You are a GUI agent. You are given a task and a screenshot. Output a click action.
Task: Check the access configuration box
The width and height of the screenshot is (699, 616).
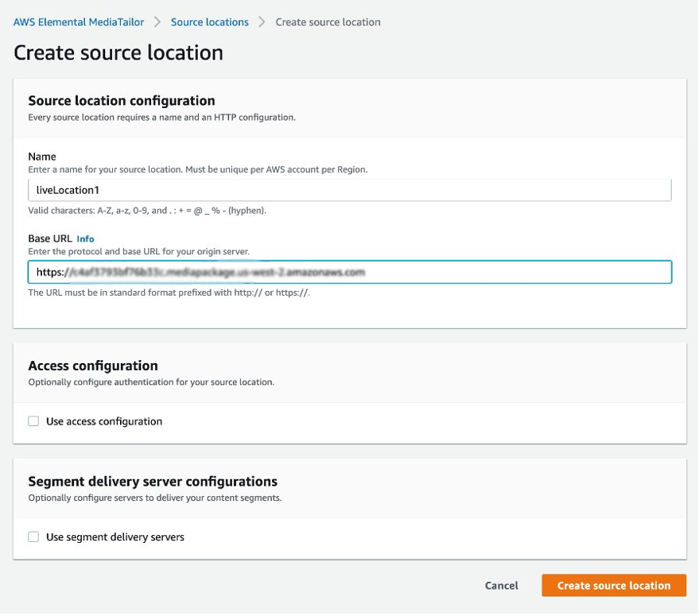(x=33, y=421)
